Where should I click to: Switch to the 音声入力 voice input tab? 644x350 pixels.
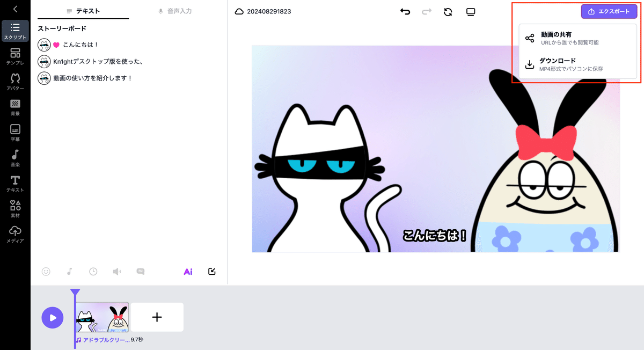175,11
